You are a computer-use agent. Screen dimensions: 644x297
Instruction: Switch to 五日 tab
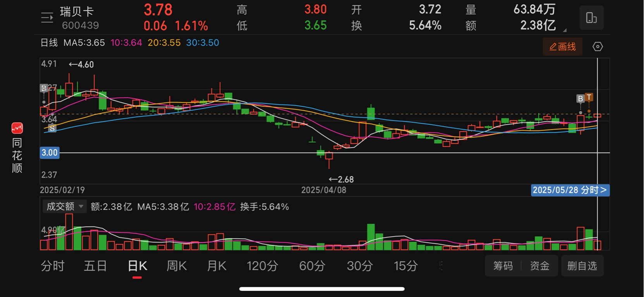[x=95, y=266]
